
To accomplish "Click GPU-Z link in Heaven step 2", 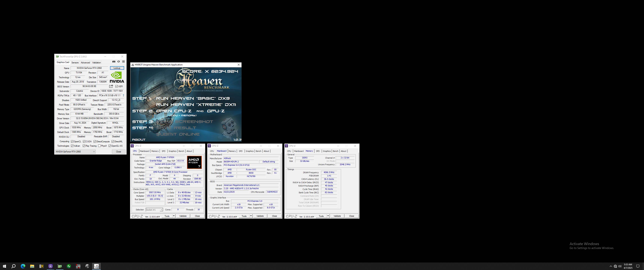I will [x=216, y=111].
